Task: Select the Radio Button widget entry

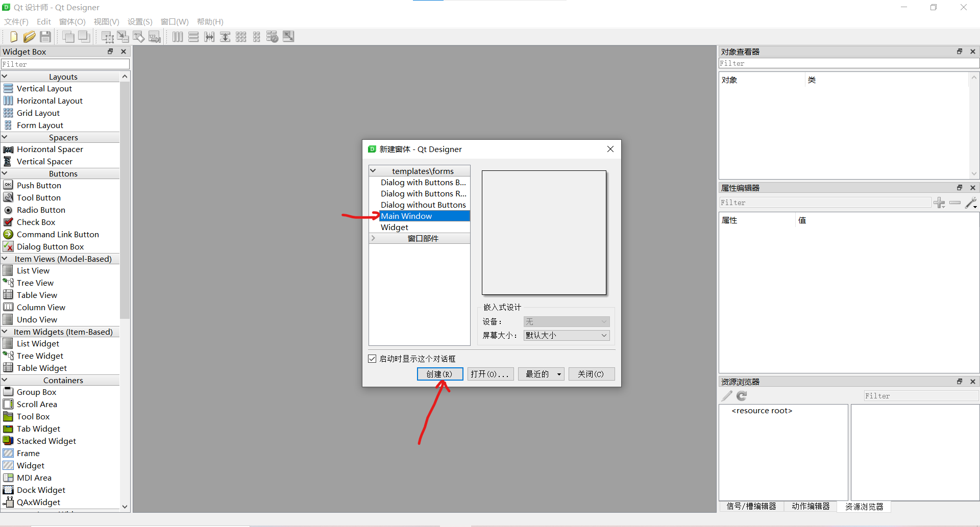Action: 40,210
